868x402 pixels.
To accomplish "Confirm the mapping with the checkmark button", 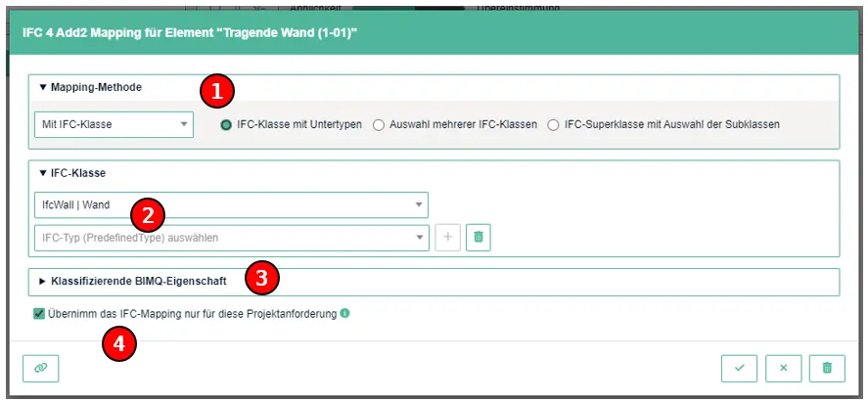I will (x=739, y=368).
